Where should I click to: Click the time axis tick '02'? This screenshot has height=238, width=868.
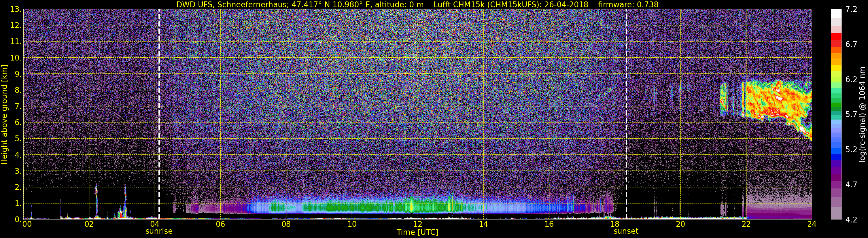(89, 224)
